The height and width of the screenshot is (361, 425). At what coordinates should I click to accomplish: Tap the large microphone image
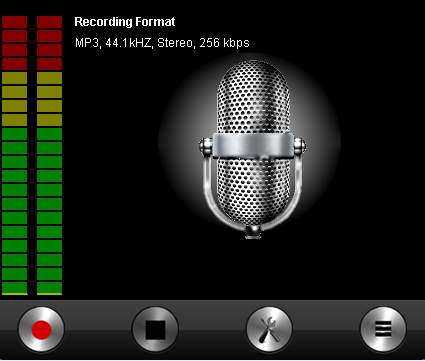(x=253, y=149)
